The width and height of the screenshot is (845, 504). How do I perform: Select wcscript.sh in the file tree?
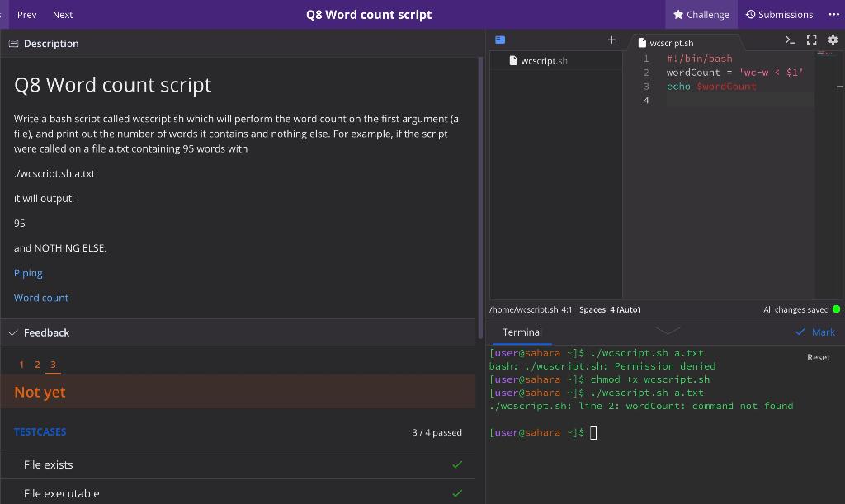(x=543, y=61)
